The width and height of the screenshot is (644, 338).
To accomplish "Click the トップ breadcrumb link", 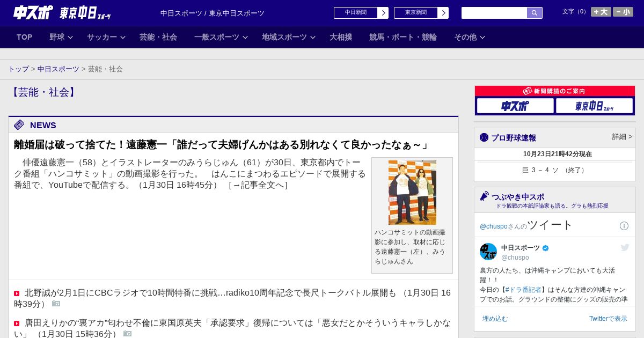I will [18, 69].
